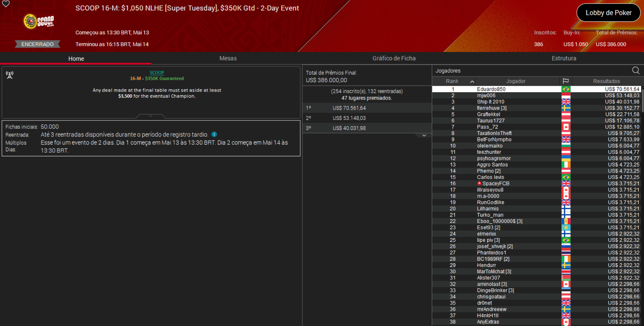
Task: Click the ENCERRADO status badge
Action: (x=37, y=44)
